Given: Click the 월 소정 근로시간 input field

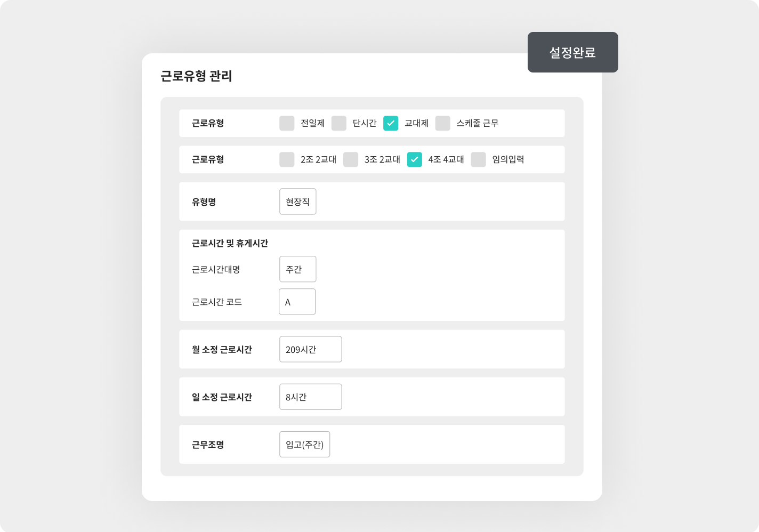Looking at the screenshot, I should pyautogui.click(x=310, y=349).
